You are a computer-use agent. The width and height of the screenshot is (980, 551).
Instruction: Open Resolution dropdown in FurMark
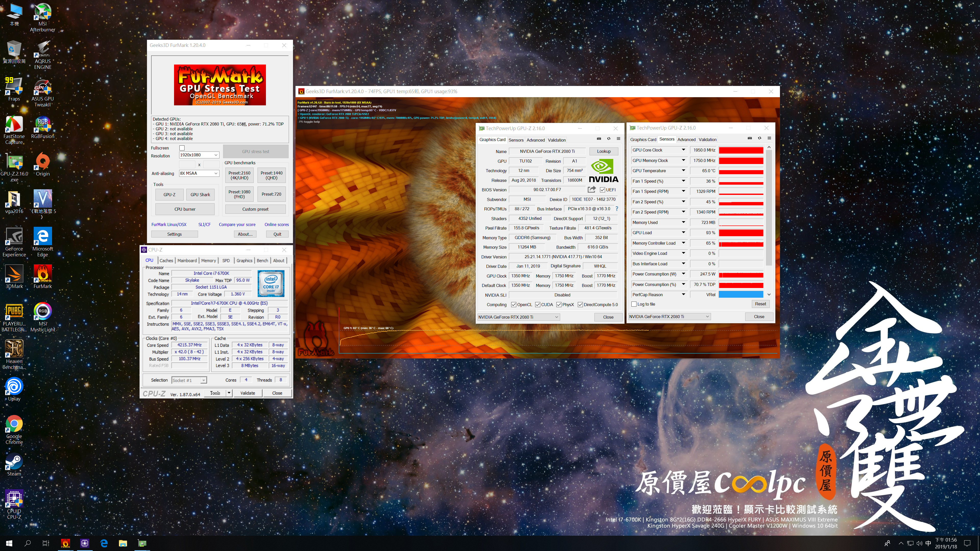click(x=199, y=155)
